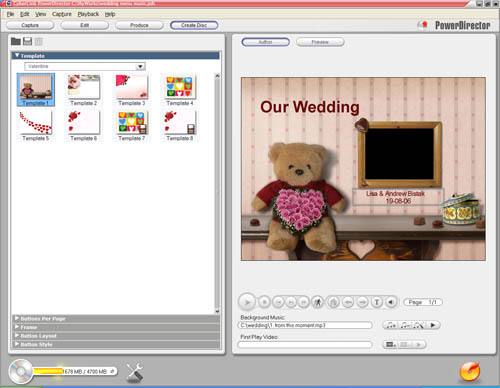Click the save floppy disk icon
Image resolution: width=500 pixels, height=388 pixels.
[x=27, y=41]
